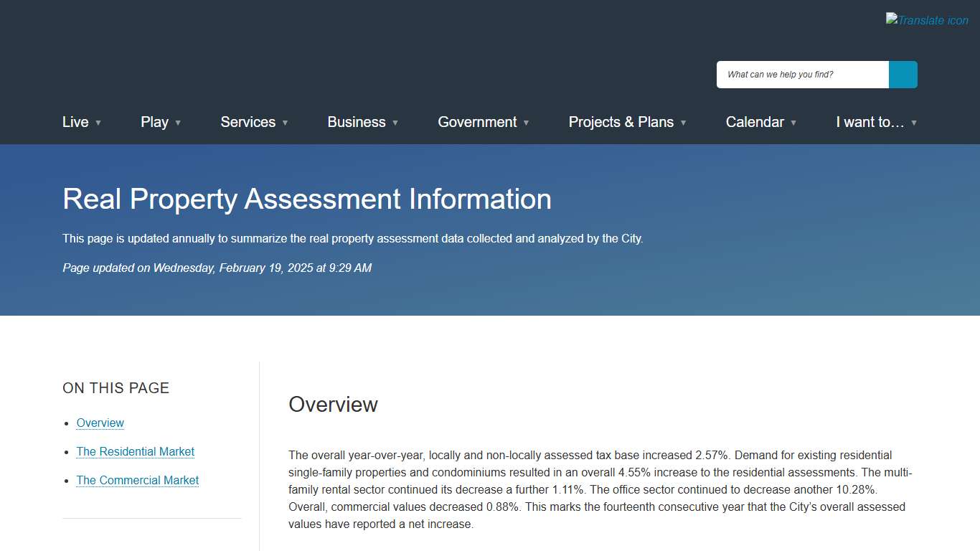
Task: Click the Overview link on this page
Action: point(100,423)
